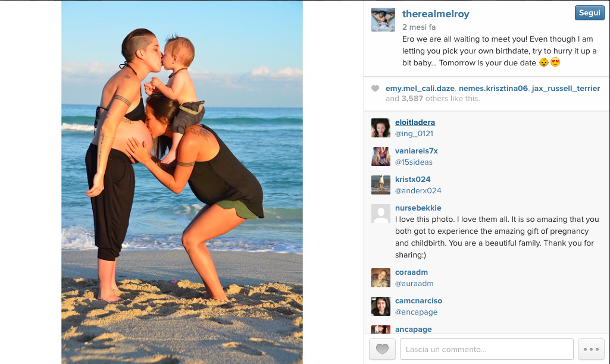Click the @15sideas mention

coord(414,162)
